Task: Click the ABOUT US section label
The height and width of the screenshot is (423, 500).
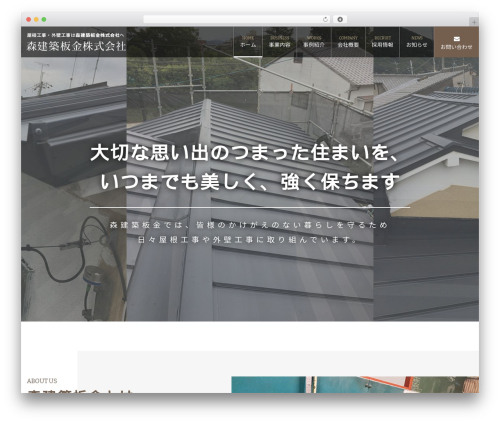Action: pos(42,381)
